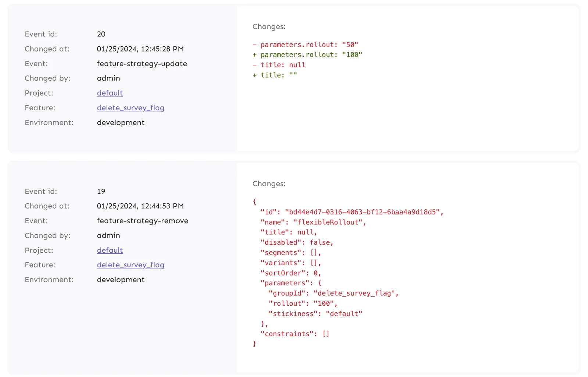Click the feature-strategy-update event name

[x=142, y=64]
